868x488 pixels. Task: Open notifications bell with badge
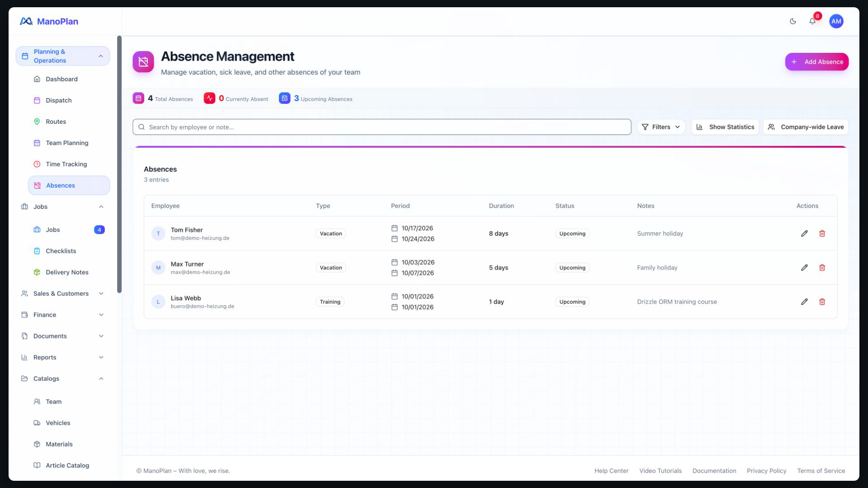[x=812, y=21]
